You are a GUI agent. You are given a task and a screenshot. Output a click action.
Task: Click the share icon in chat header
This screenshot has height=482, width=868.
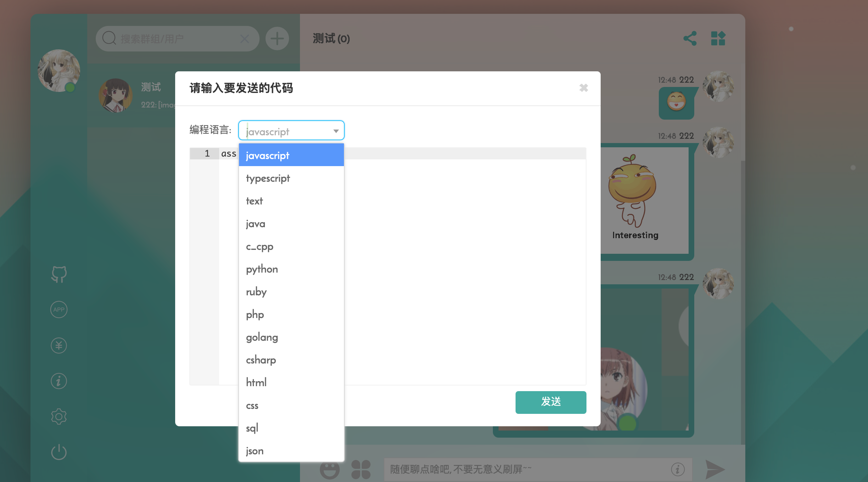(x=690, y=38)
